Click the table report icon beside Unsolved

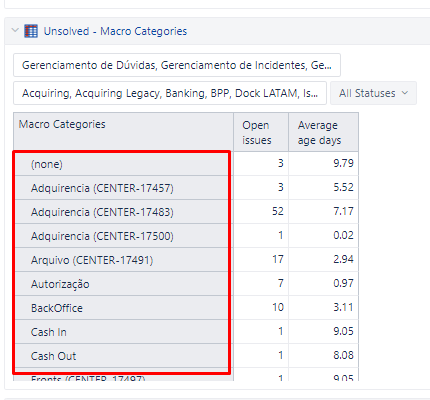[31, 31]
